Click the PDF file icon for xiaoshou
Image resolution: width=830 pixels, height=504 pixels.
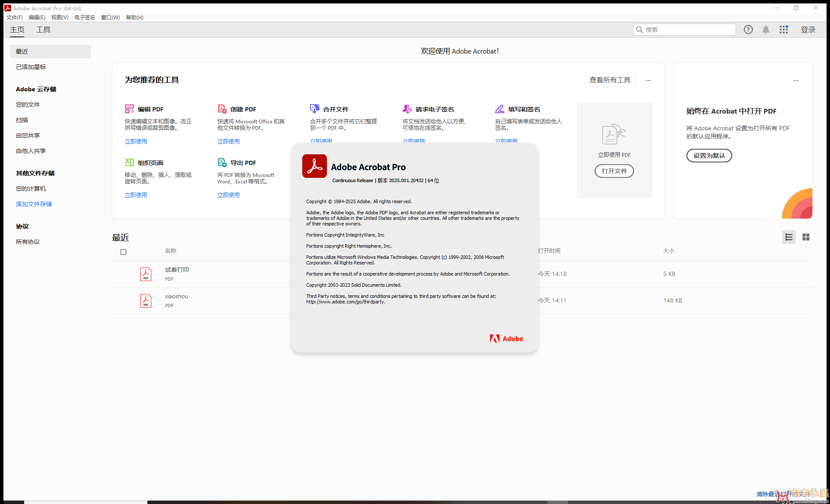[x=146, y=300]
